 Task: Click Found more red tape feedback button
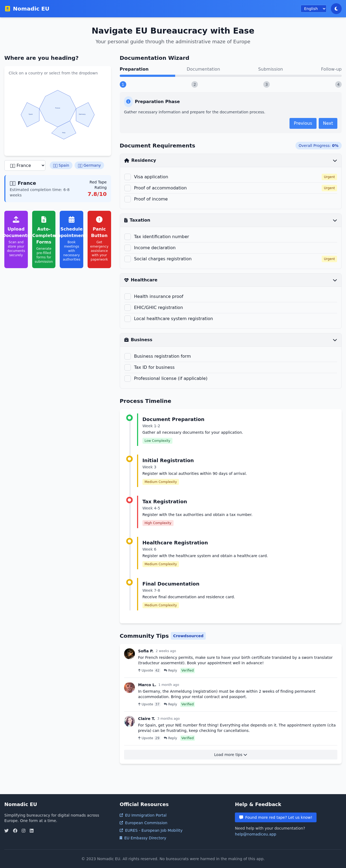click(276, 817)
